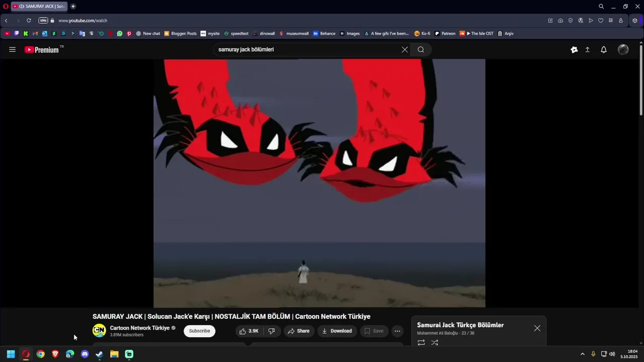Open the Pinterest bookmark icon

point(129,34)
